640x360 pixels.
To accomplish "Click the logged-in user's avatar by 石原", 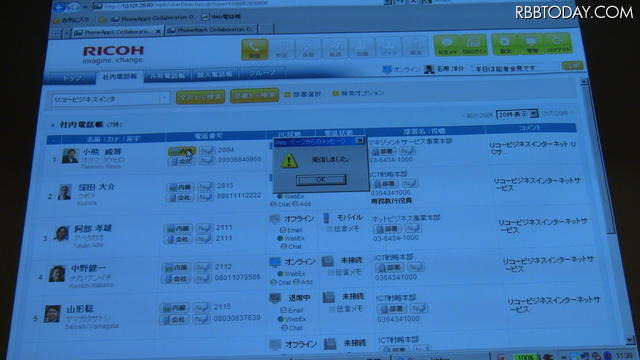I will (x=429, y=69).
